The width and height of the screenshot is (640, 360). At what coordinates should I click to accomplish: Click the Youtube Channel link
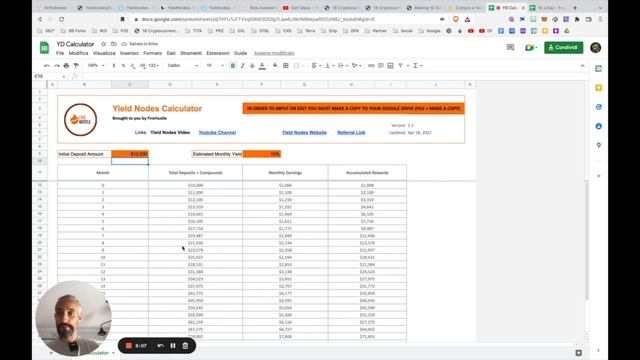(x=217, y=133)
